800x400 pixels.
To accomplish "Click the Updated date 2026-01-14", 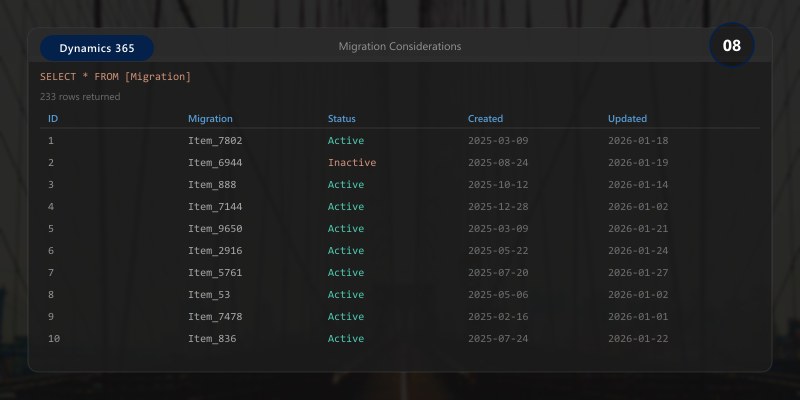I will tap(638, 184).
